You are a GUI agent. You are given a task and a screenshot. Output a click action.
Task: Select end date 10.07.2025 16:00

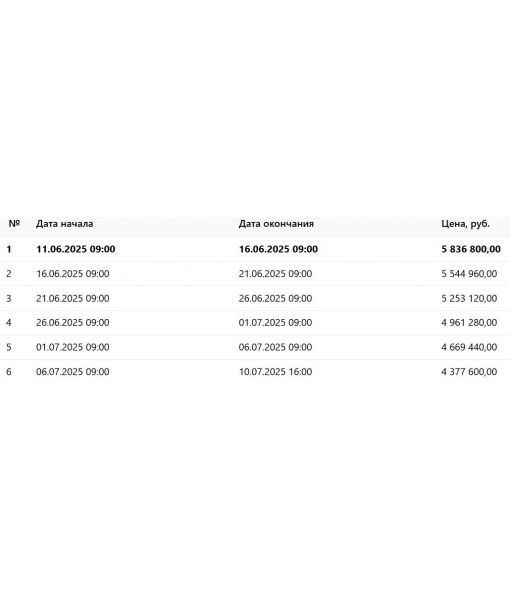point(275,372)
